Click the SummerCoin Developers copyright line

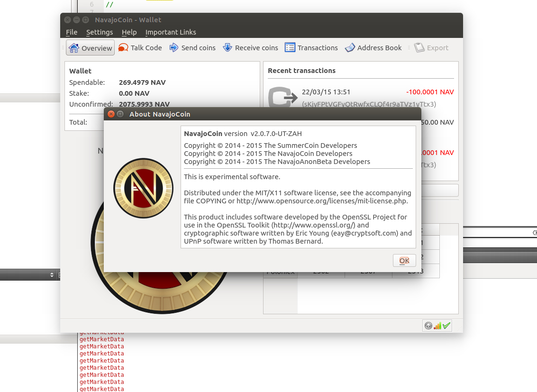pos(271,146)
